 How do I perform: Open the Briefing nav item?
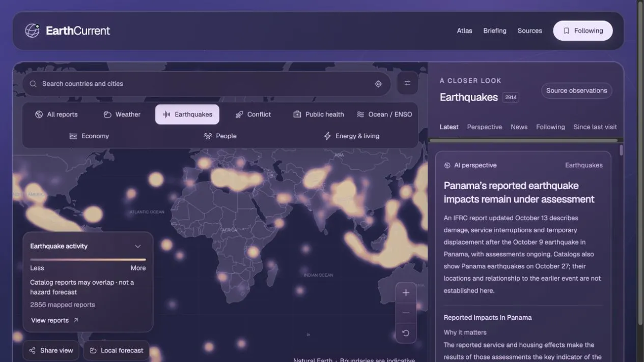pyautogui.click(x=495, y=31)
